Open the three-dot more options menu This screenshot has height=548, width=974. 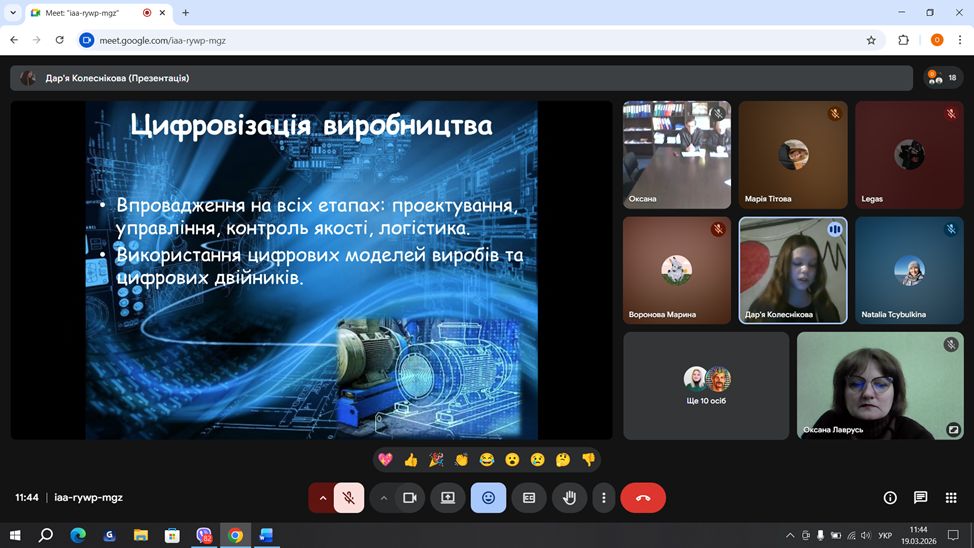tap(603, 497)
